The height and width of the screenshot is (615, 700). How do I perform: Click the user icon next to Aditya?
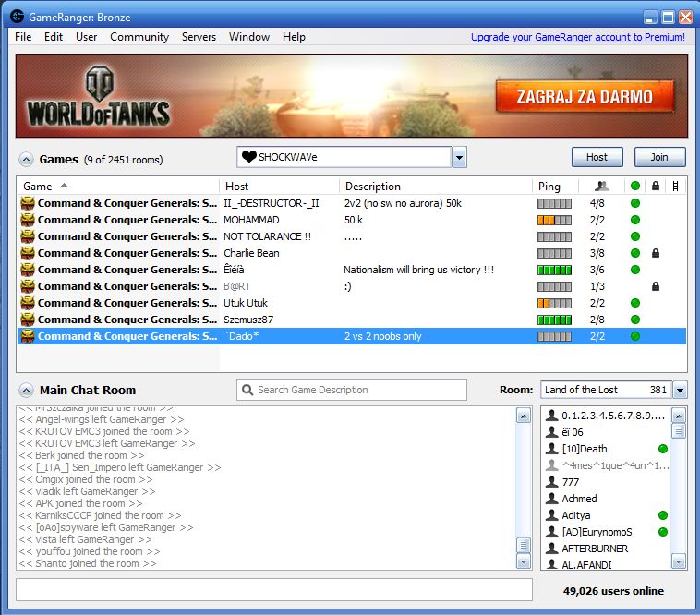[551, 515]
